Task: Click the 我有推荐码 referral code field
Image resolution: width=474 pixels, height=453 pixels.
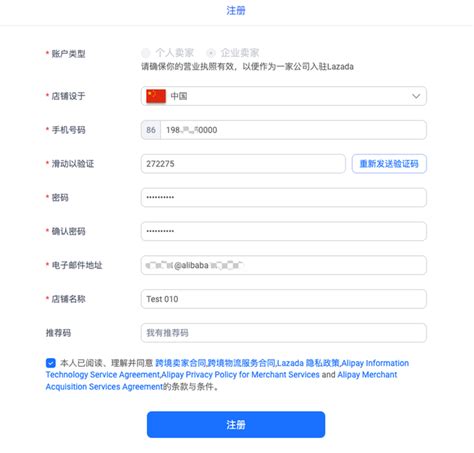Action: [x=284, y=333]
